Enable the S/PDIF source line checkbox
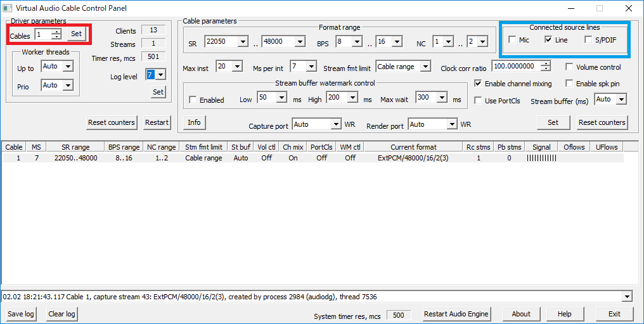 tap(589, 40)
